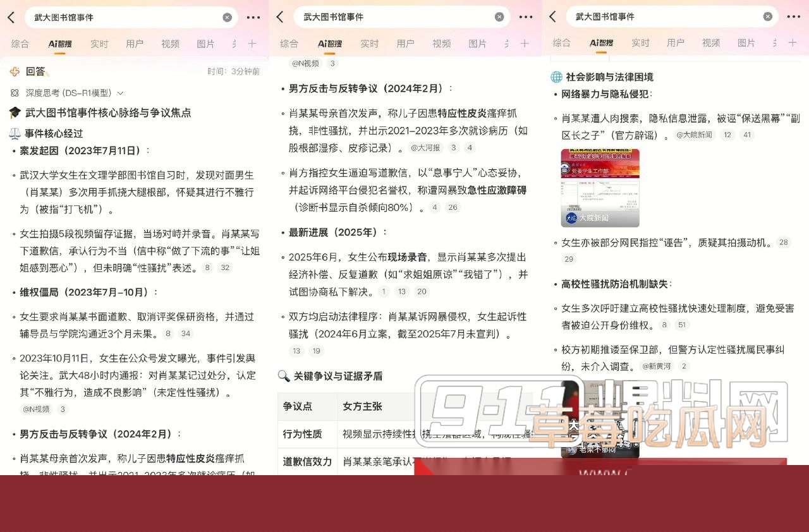Tap the globe icon beside 社会影响与法律困境
This screenshot has width=809, height=532.
[x=556, y=77]
